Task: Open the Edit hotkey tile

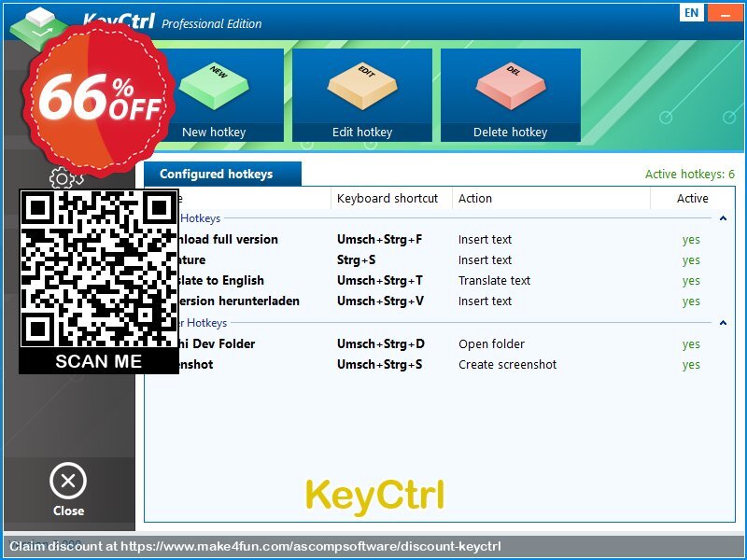Action: [x=362, y=95]
